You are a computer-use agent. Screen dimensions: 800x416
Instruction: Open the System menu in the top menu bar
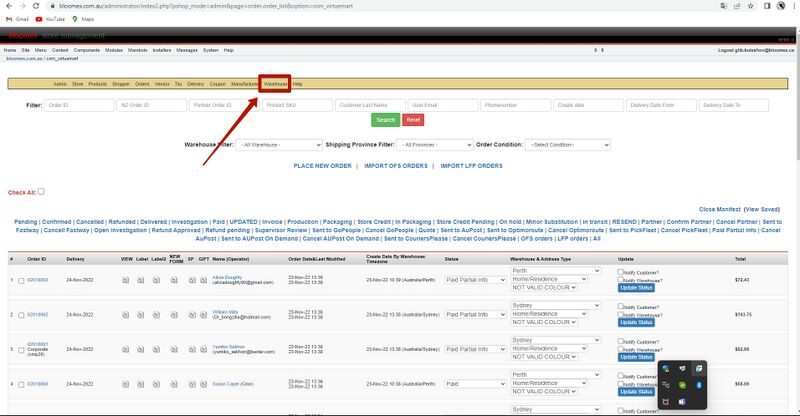[211, 50]
